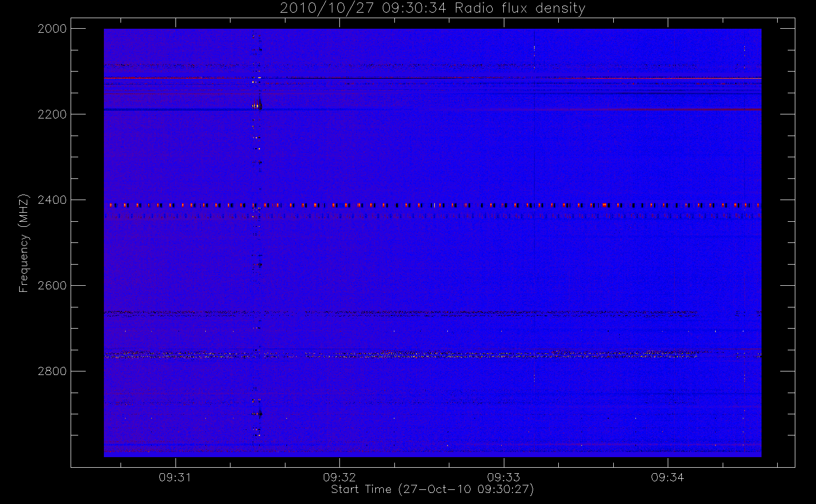Click the 09:33 time tick label
The width and height of the screenshot is (816, 504).
pyautogui.click(x=503, y=477)
